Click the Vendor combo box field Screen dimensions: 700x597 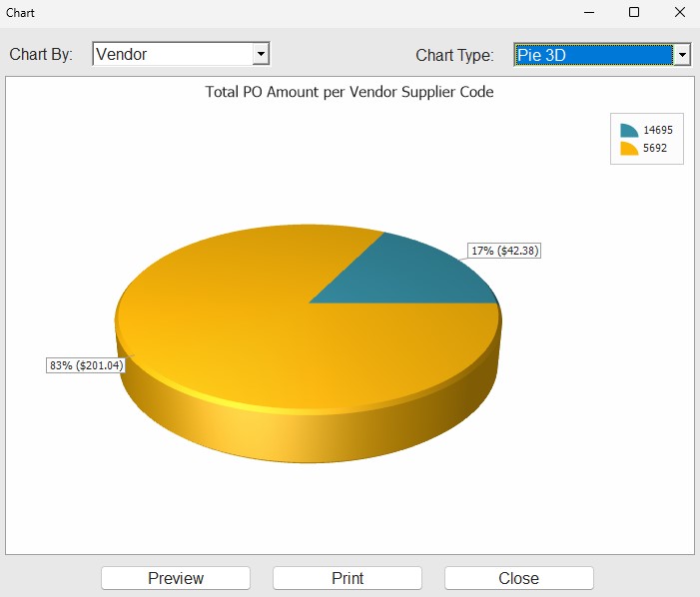pyautogui.click(x=172, y=55)
